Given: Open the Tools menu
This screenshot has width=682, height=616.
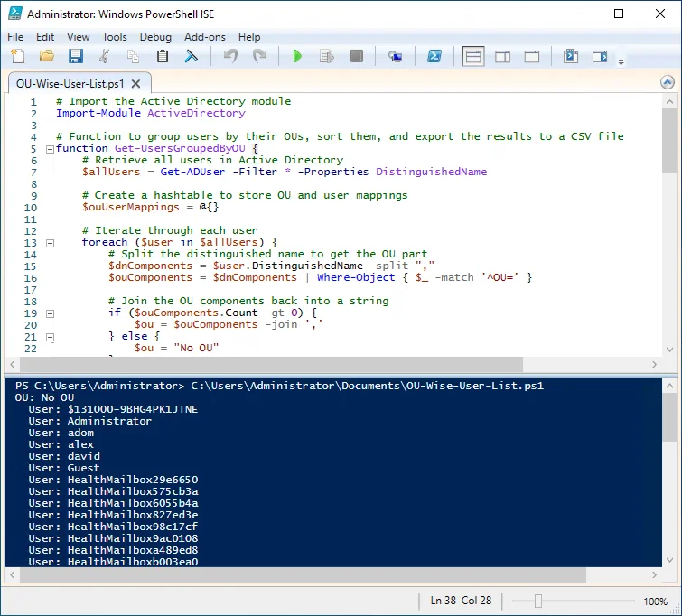Looking at the screenshot, I should [115, 37].
